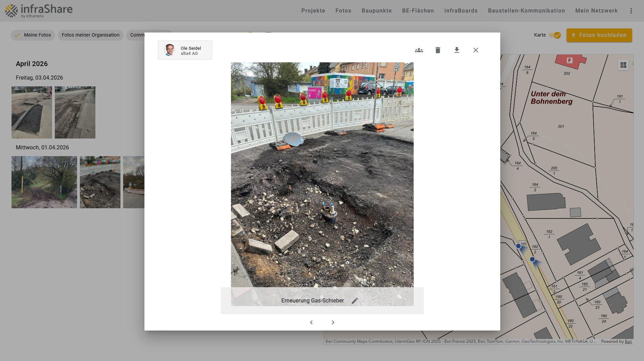Go to the next photo

333,322
